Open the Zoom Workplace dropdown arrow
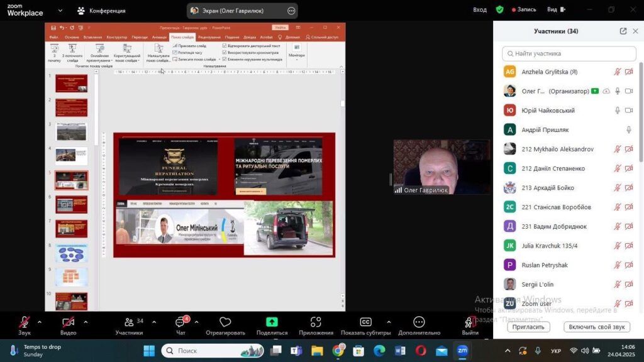This screenshot has width=644, height=362. [x=60, y=11]
